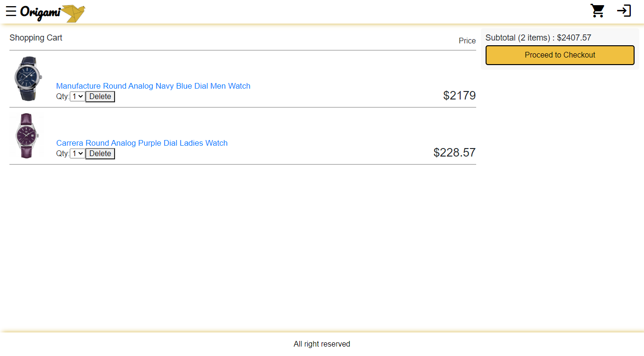Open Manufacture Round Analog Navy Blue watch link
The image size is (644, 356).
pyautogui.click(x=153, y=86)
